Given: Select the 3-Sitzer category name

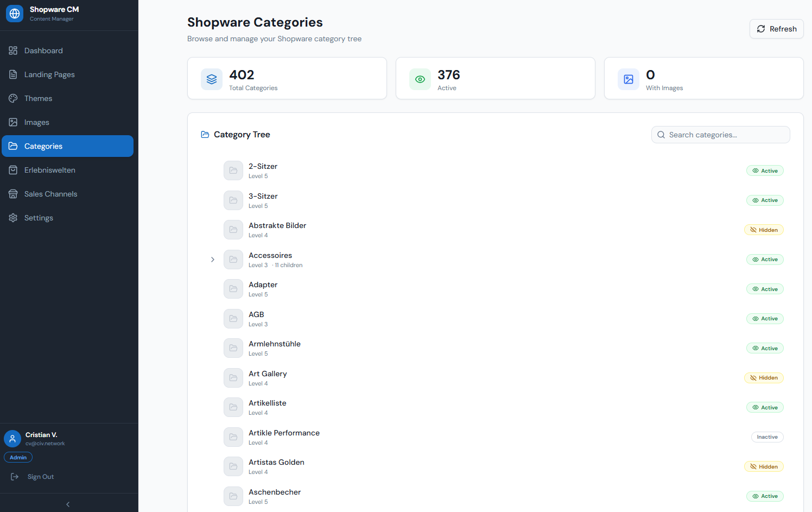Looking at the screenshot, I should coord(263,196).
